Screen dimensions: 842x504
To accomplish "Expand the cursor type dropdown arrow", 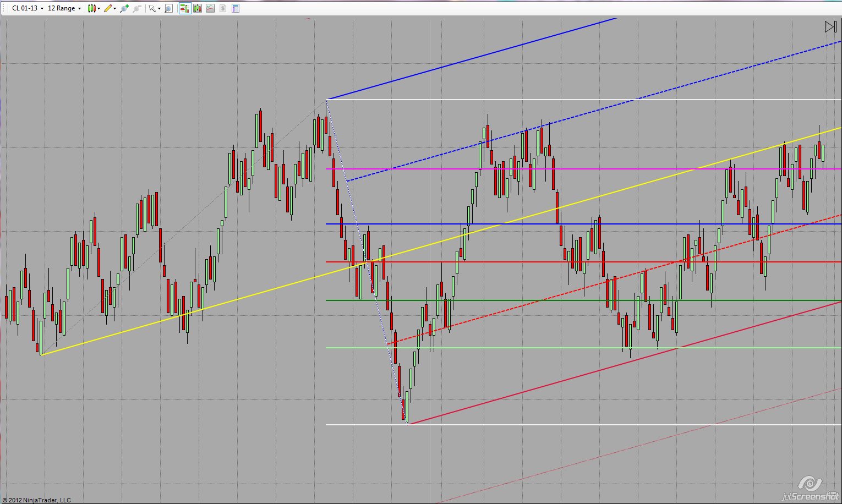I will click(159, 8).
